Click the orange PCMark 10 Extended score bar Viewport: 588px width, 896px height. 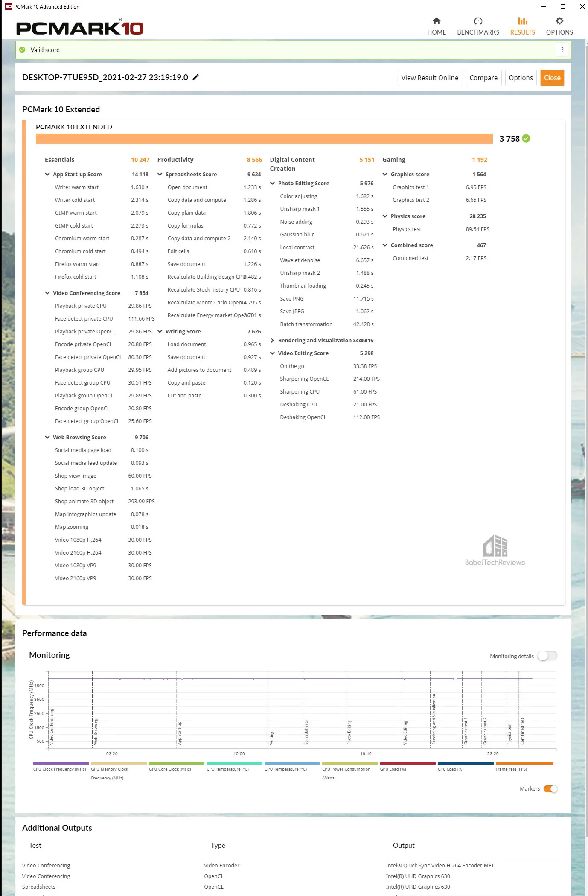(x=264, y=139)
